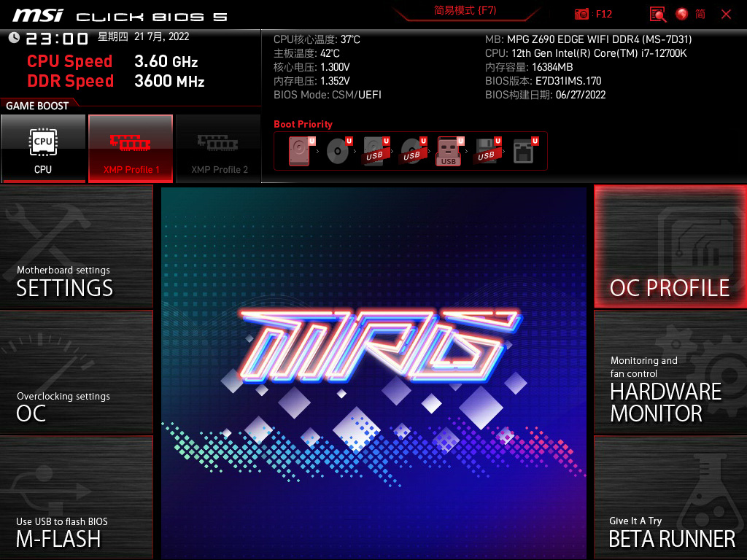
Task: Click the Boot Priority heading
Action: pyautogui.click(x=303, y=124)
